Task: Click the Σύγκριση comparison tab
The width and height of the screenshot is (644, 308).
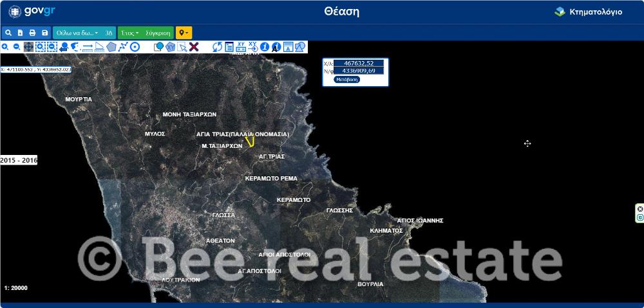Action: tap(158, 33)
